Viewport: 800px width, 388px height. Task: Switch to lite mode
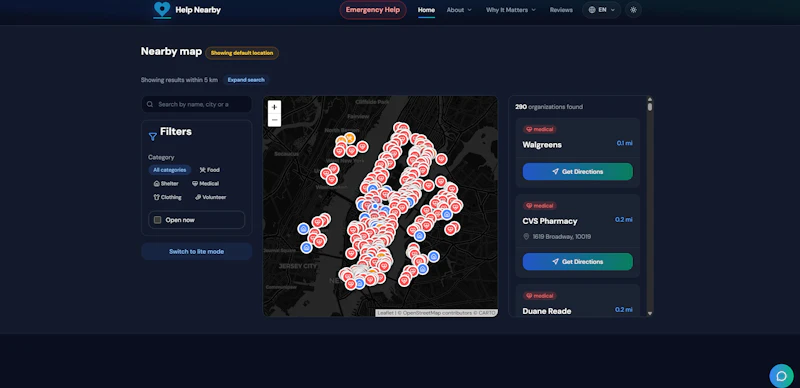pyautogui.click(x=196, y=252)
